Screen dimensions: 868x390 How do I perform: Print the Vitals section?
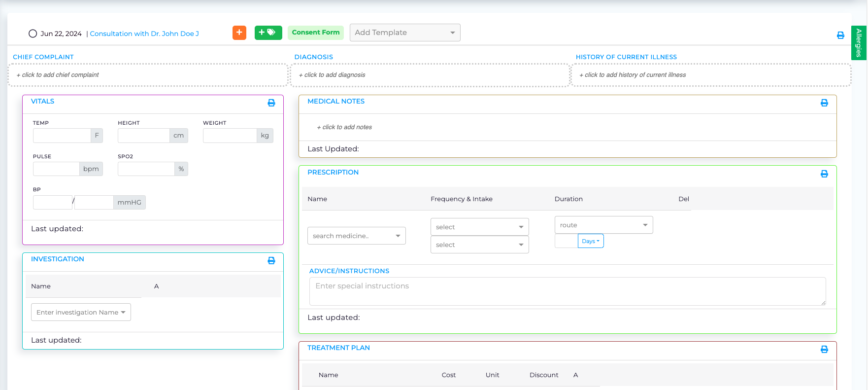271,103
